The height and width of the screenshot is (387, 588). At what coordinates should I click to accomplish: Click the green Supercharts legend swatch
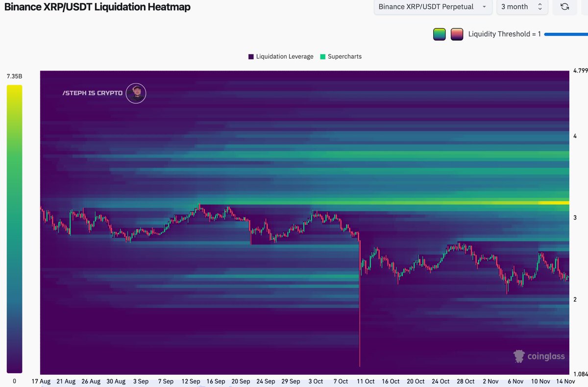322,56
